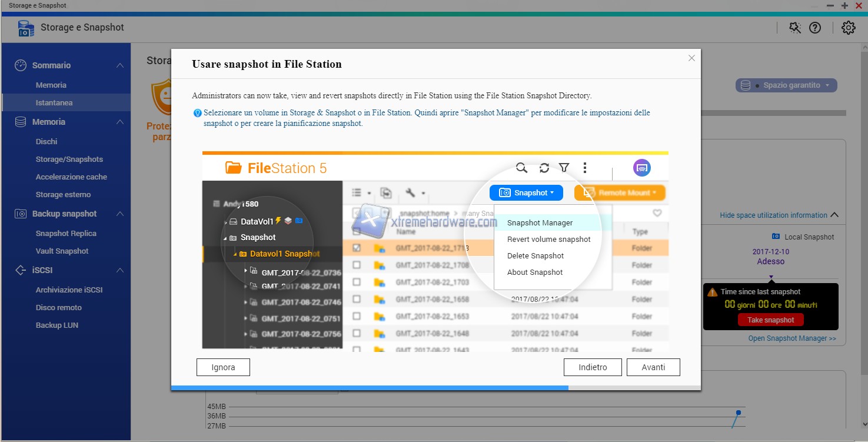Collapse the Sommario section

pos(120,65)
